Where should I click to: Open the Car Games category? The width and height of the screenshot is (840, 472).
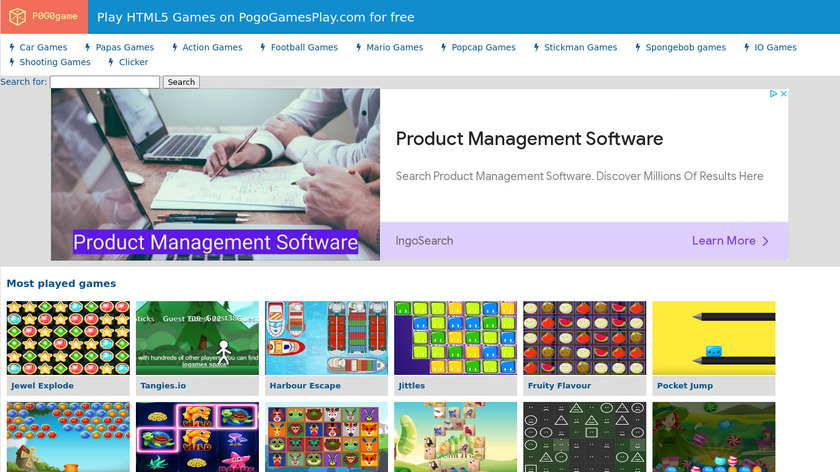(43, 47)
